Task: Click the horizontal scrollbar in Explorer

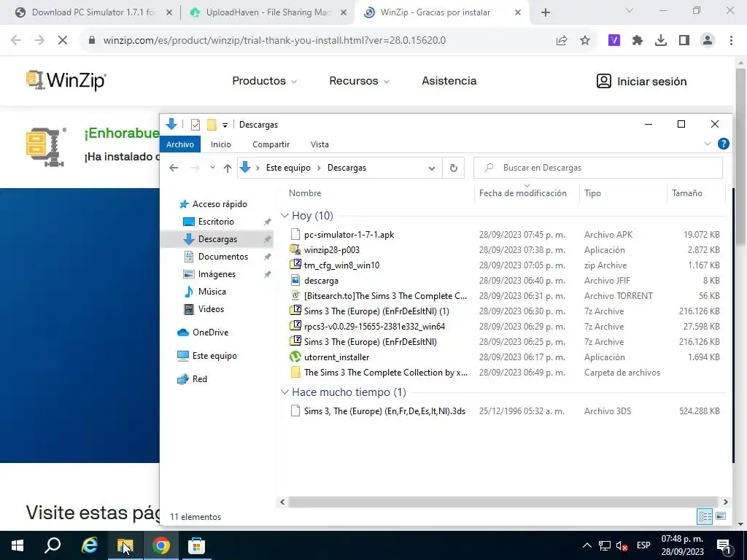Action: [x=503, y=502]
